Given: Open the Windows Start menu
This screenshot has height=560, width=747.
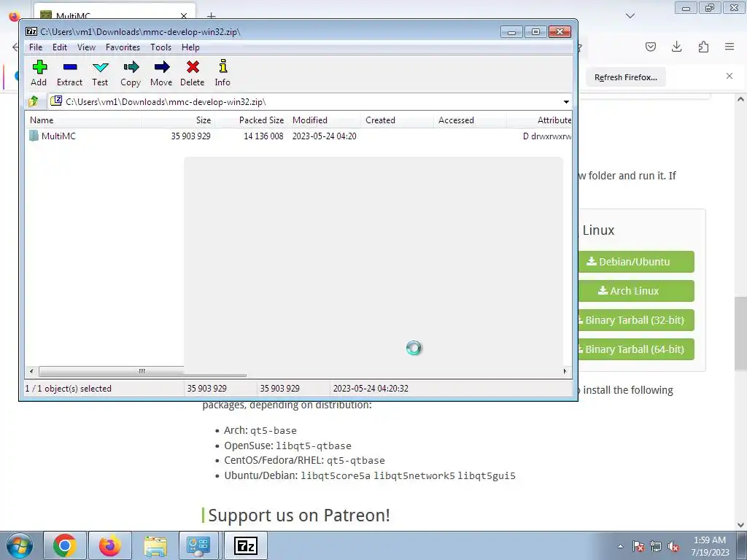Looking at the screenshot, I should pyautogui.click(x=20, y=545).
